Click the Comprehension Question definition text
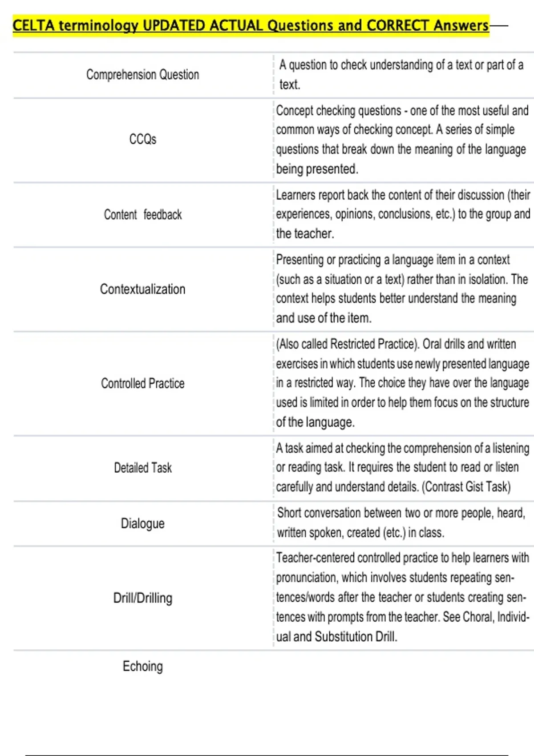Screen dimensions: 534x756 click(x=400, y=74)
